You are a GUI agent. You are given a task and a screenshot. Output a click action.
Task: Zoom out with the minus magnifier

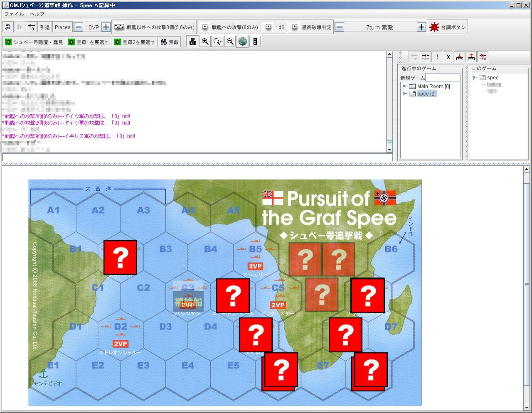[x=230, y=42]
